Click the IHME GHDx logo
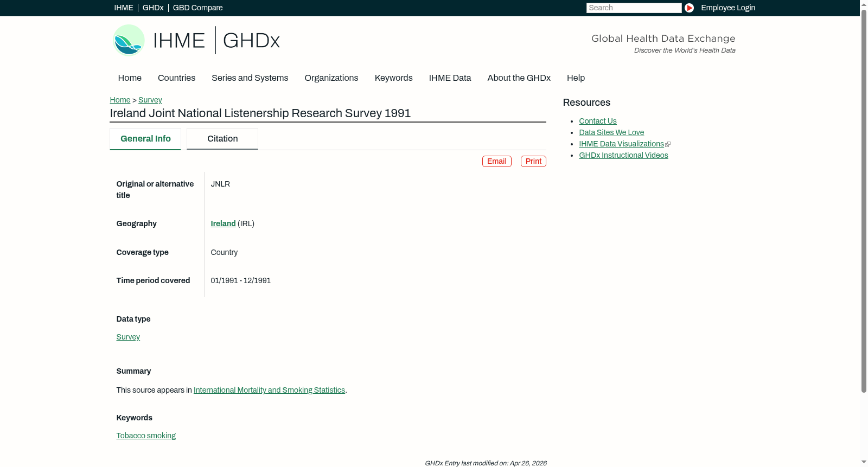 tap(196, 40)
